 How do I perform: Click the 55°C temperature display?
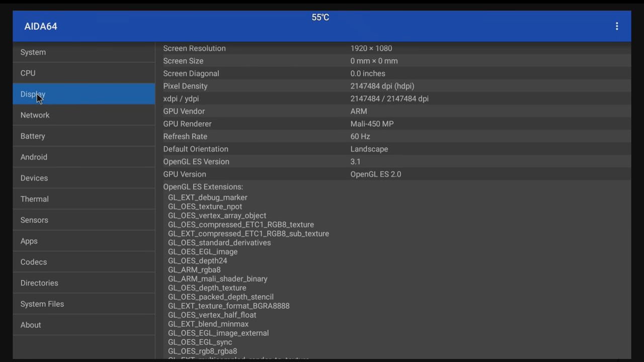pyautogui.click(x=320, y=17)
